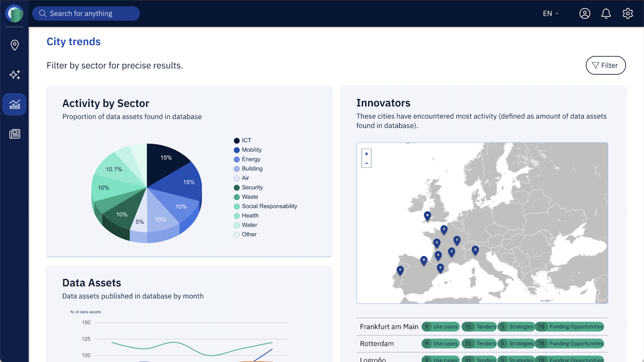Toggle the Water legend entry
Image resolution: width=644 pixels, height=362 pixels.
[245, 225]
